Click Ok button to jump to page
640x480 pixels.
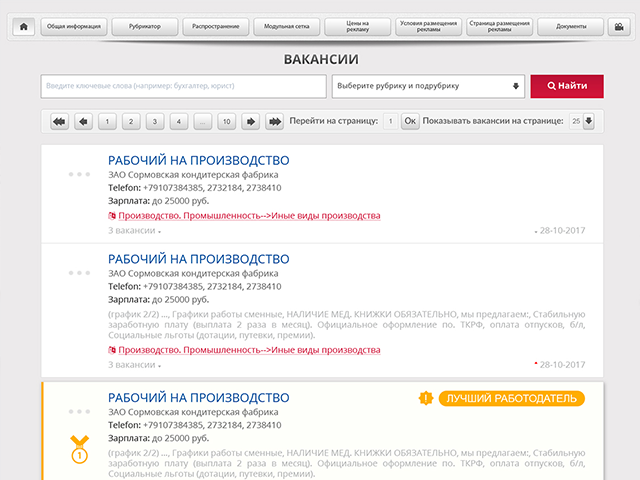410,121
